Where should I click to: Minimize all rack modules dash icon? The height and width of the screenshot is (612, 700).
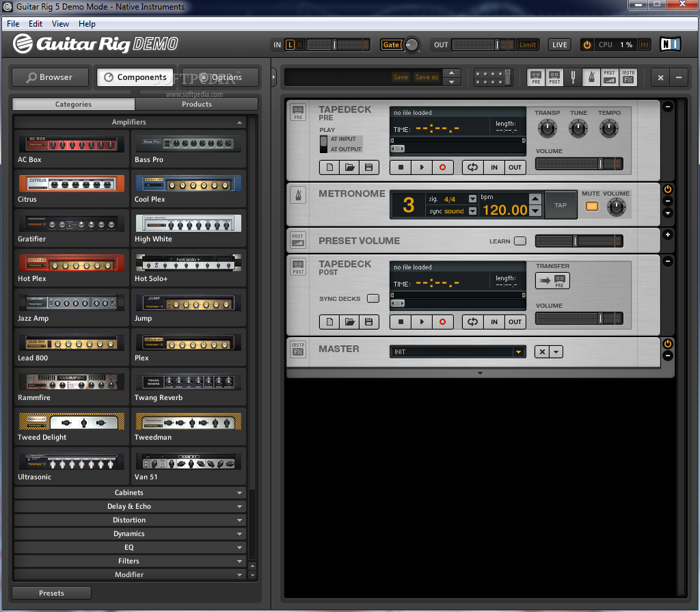click(x=679, y=77)
